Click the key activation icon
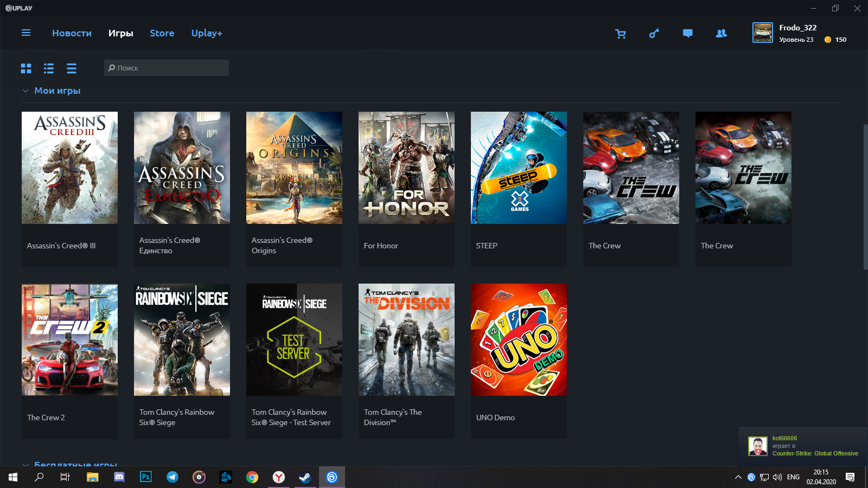Viewport: 868px width, 488px height. 654,34
